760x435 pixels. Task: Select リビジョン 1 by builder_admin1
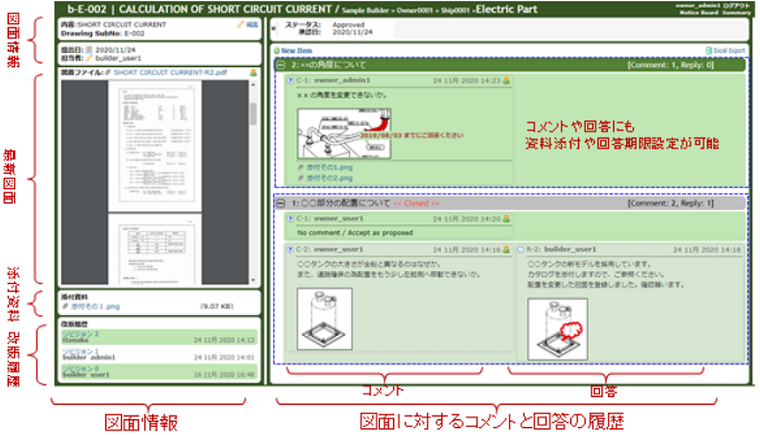158,354
